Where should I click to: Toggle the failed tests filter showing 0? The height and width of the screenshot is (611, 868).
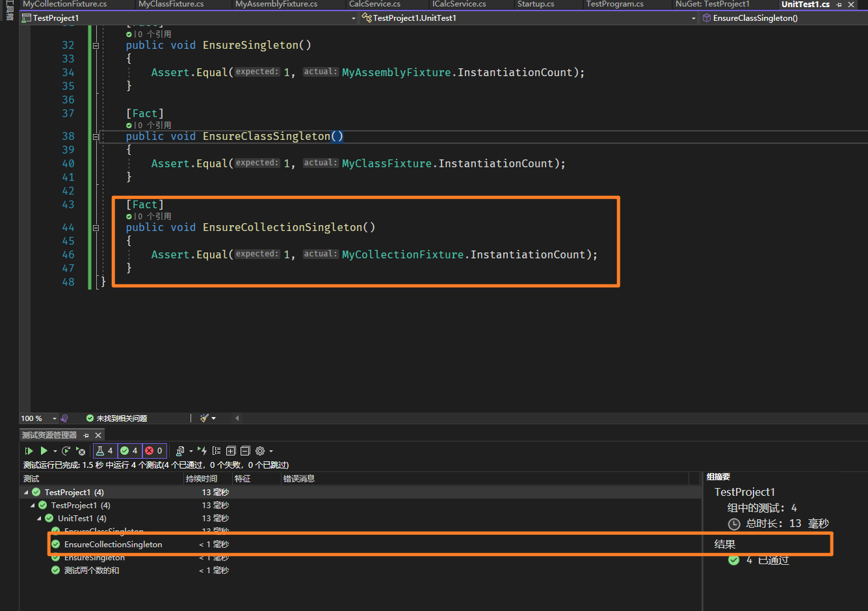point(154,451)
